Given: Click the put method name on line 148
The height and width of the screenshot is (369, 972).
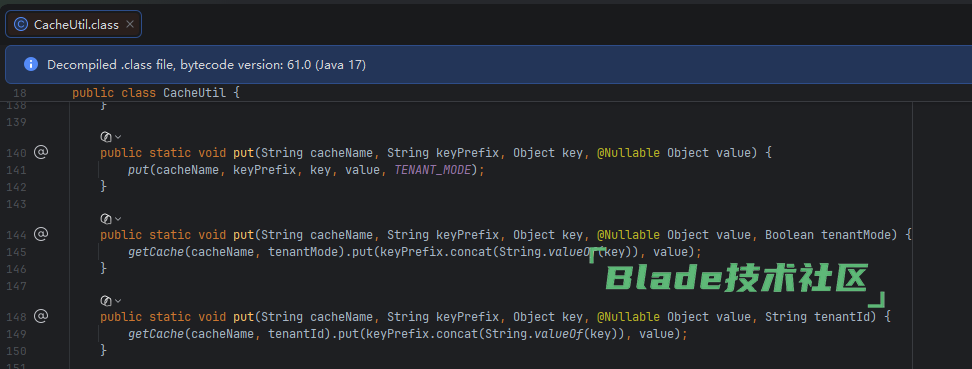Looking at the screenshot, I should [x=244, y=317].
